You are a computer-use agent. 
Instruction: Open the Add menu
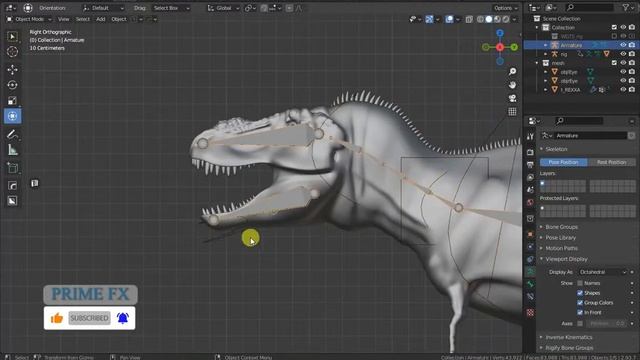coord(100,19)
